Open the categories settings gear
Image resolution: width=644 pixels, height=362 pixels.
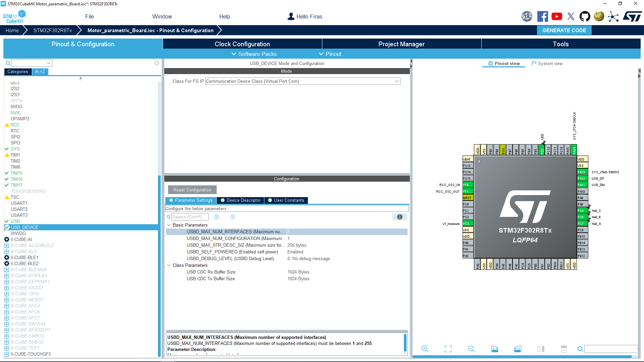[156, 63]
